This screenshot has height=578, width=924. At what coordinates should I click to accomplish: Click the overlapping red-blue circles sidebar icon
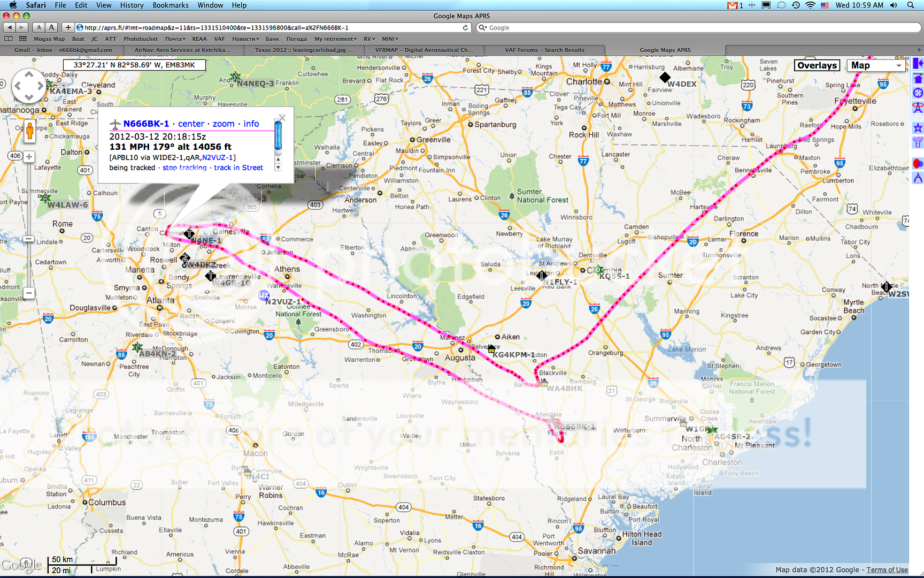(918, 163)
